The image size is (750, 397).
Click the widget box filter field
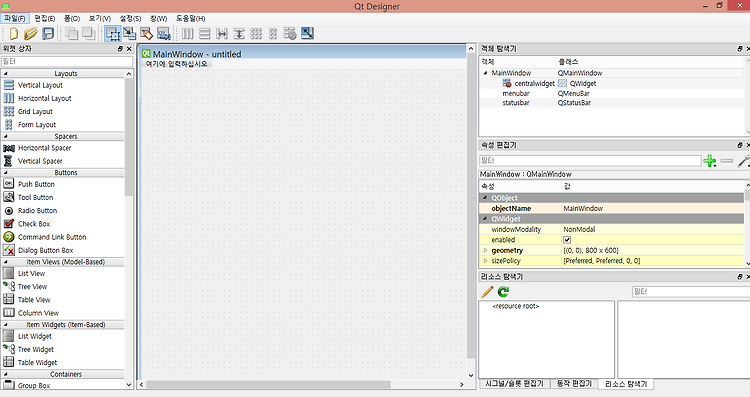(67, 61)
